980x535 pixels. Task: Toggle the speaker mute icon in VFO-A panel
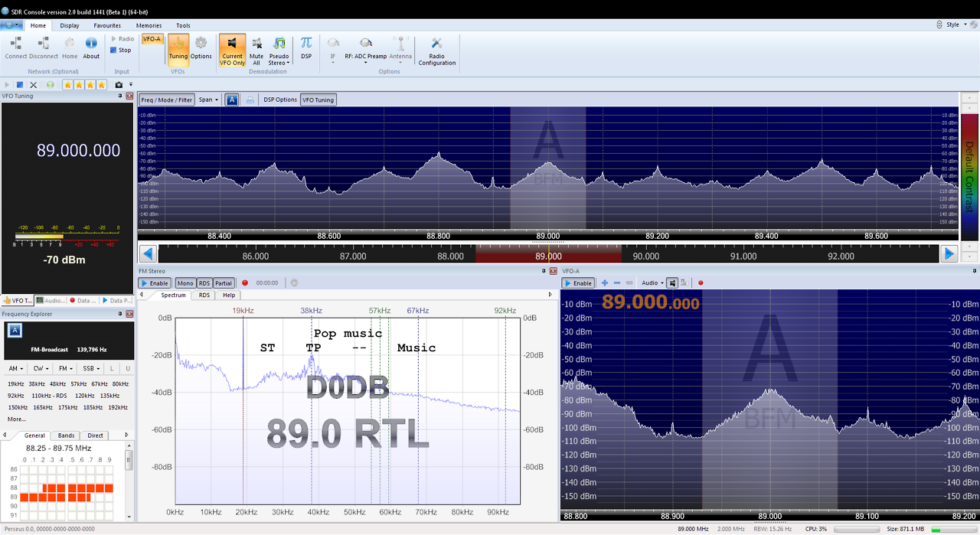672,283
